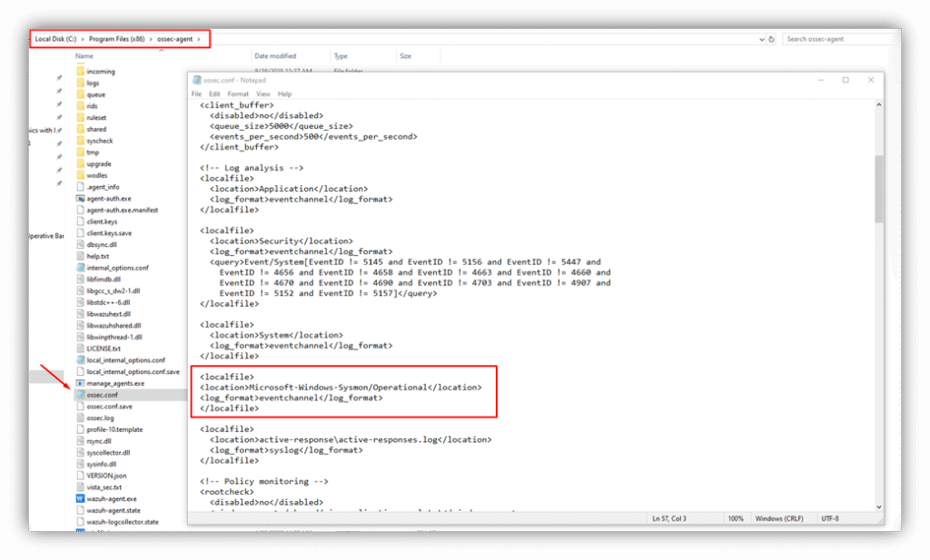
Task: Select the internal_options.conf file icon
Action: pyautogui.click(x=80, y=268)
